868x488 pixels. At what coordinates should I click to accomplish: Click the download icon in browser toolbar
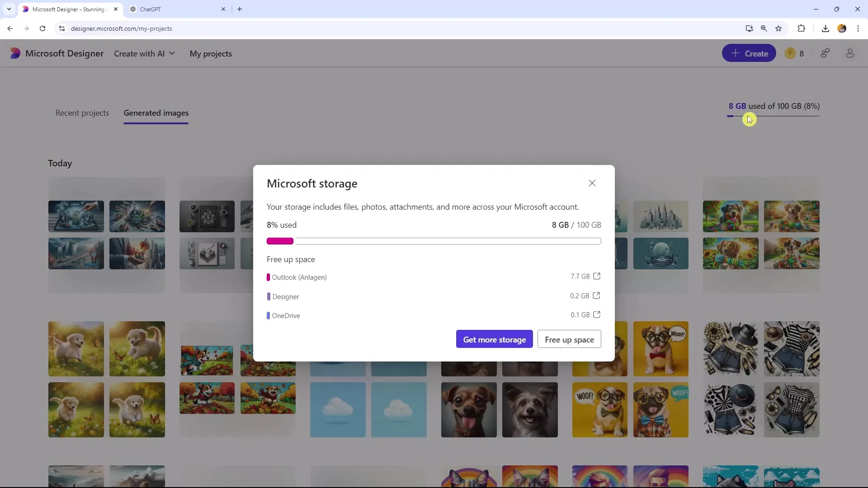point(825,28)
